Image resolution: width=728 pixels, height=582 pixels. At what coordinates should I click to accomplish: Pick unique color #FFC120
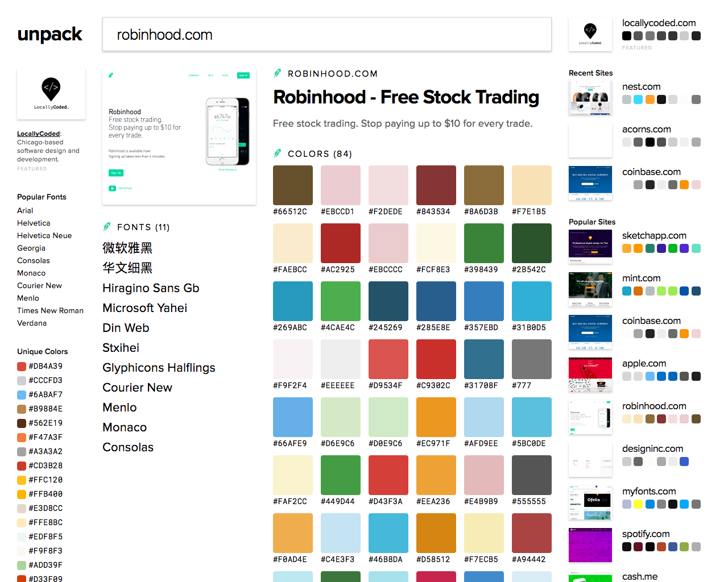(x=40, y=480)
